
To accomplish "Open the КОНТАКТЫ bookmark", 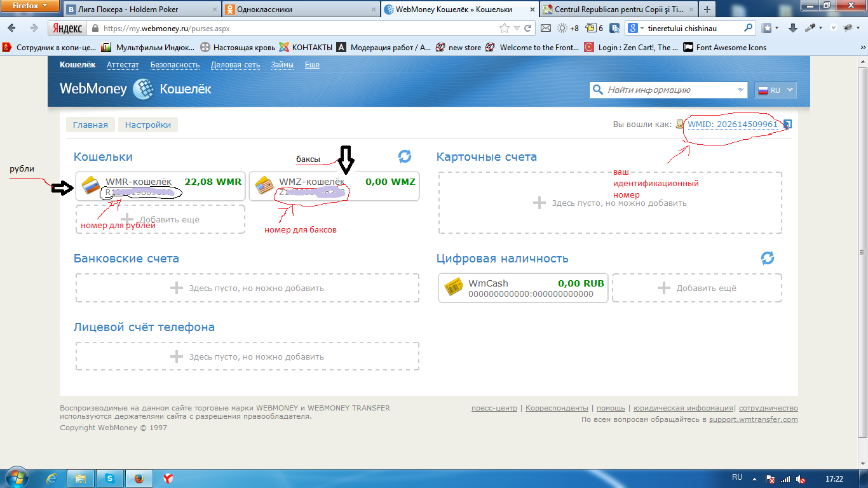I will coord(305,47).
